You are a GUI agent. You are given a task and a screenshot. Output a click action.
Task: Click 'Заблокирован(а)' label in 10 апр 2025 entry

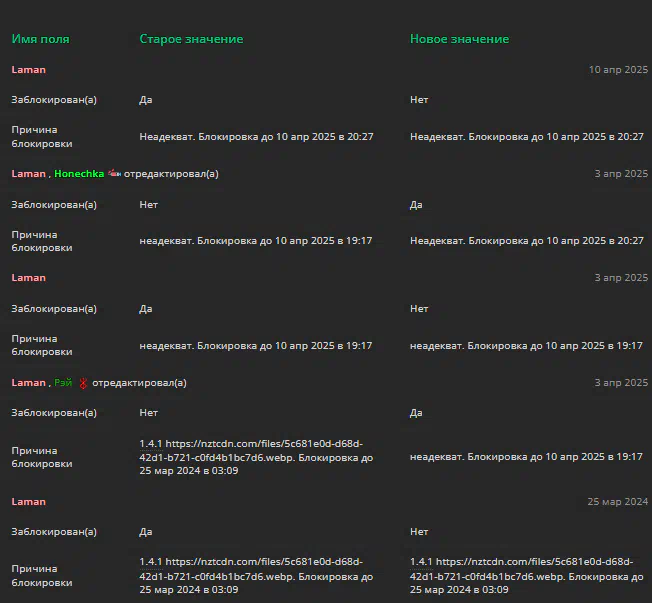(54, 100)
